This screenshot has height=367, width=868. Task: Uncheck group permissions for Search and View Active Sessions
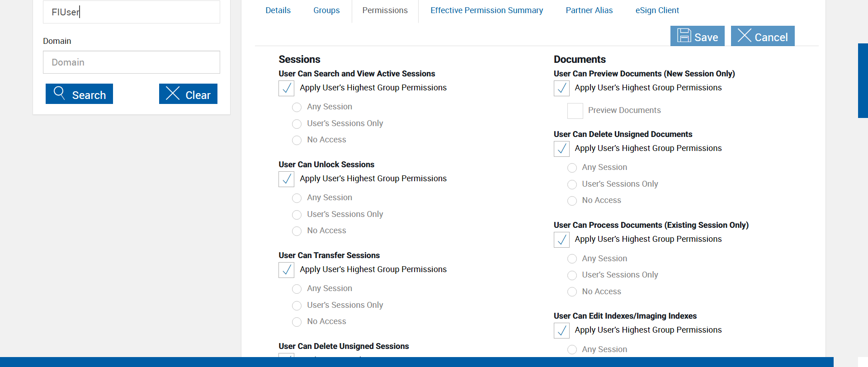pos(287,88)
